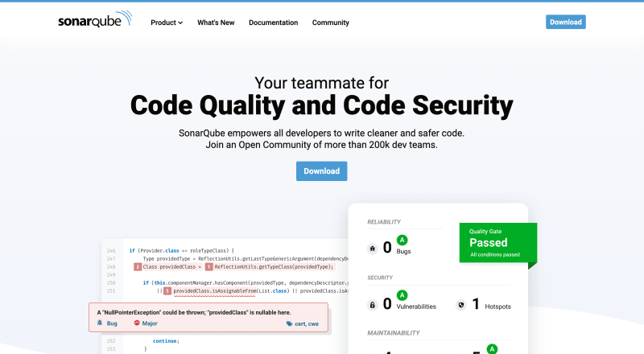The image size is (644, 354).
Task: Click the Major severity label
Action: [x=150, y=323]
